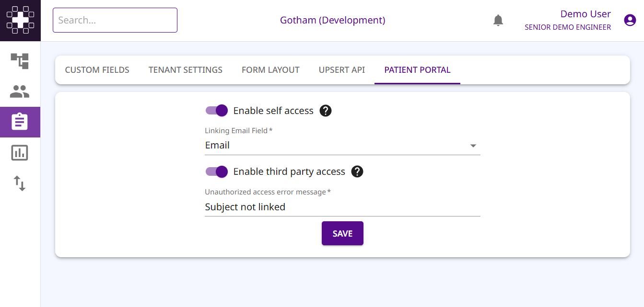Show help for Enable third party access

[x=357, y=171]
